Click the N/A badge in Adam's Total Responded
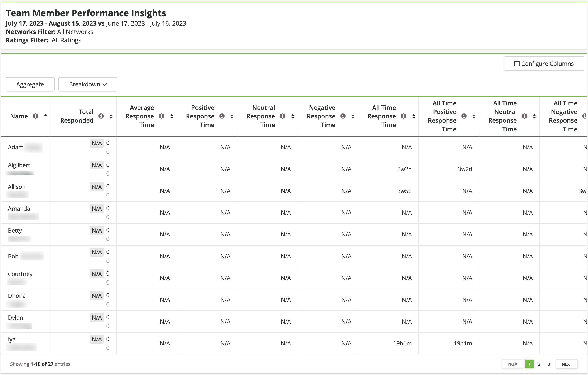The width and height of the screenshot is (588, 375). coord(97,143)
